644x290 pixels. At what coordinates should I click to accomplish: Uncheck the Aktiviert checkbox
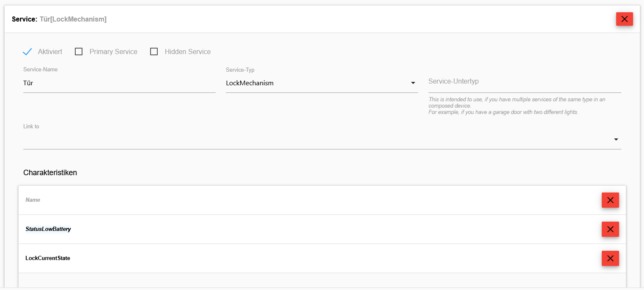27,51
